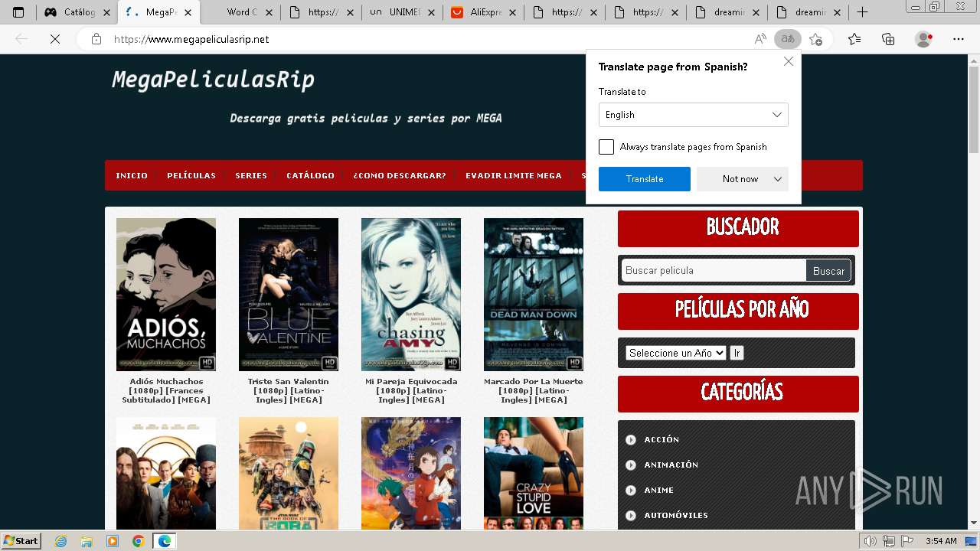Click Acción category bullet icon
Screen dimensions: 980x551
tap(631, 439)
